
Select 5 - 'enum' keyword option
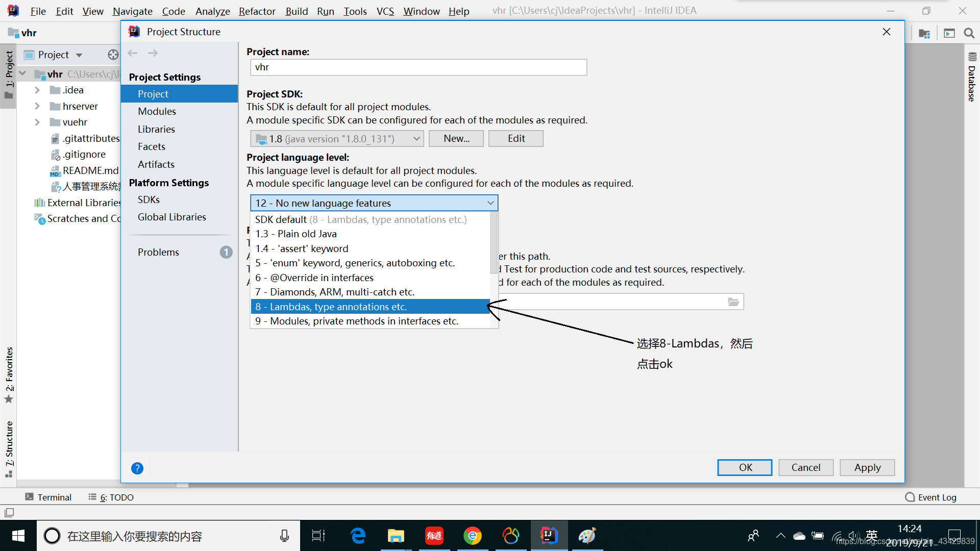tap(370, 263)
